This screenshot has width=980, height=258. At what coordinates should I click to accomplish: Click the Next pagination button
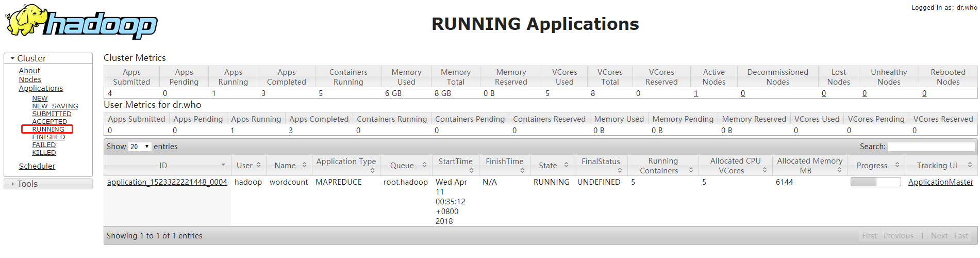[939, 236]
